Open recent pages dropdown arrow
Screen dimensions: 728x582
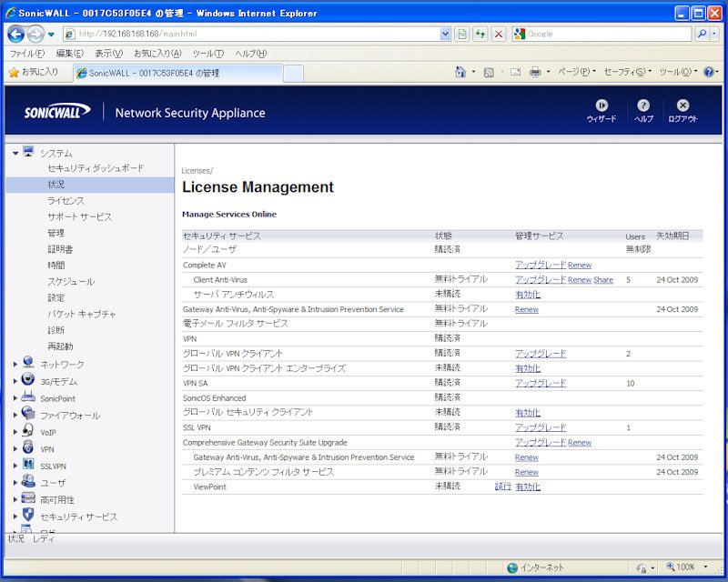pyautogui.click(x=51, y=35)
